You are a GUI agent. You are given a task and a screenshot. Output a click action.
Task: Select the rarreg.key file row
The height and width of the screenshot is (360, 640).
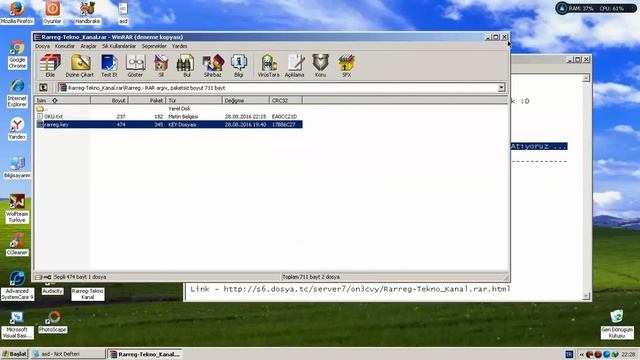tap(169, 124)
